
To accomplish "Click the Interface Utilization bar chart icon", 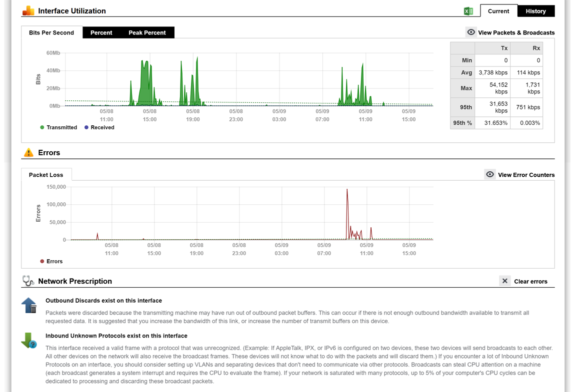I will click(x=28, y=10).
